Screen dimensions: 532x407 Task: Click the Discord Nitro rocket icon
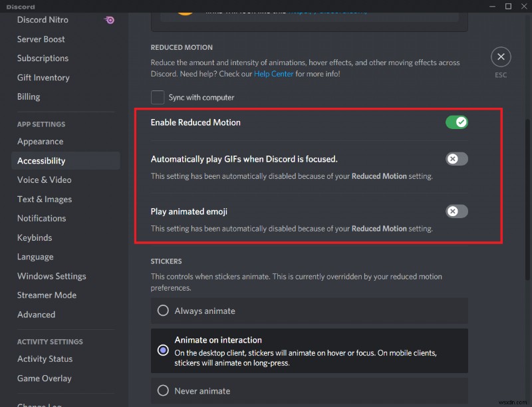coord(109,20)
